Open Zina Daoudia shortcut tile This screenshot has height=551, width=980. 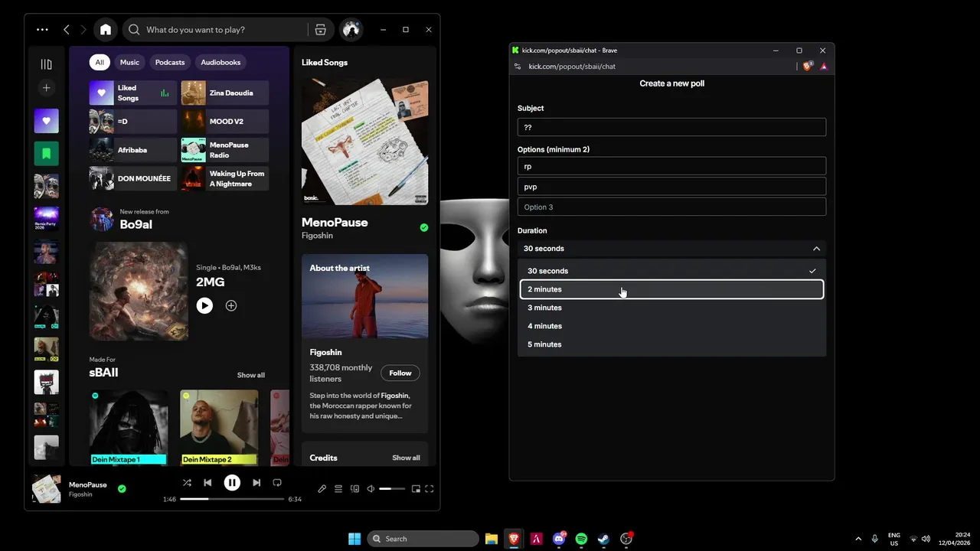[x=225, y=93]
